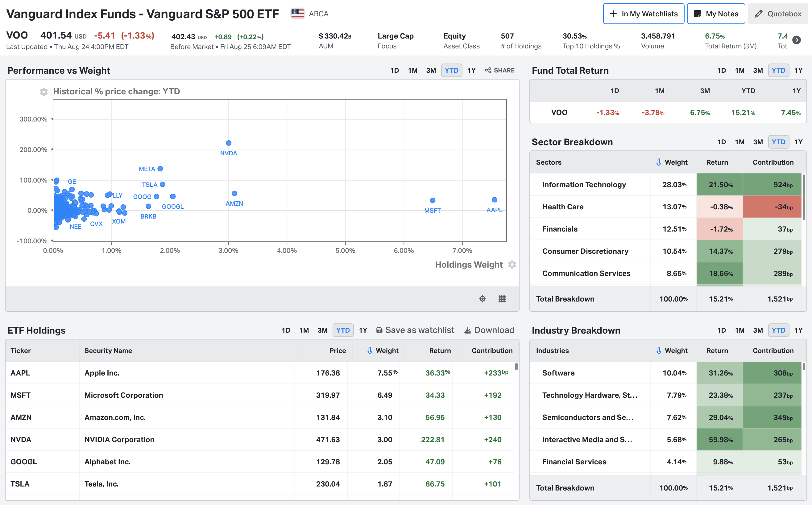This screenshot has width=812, height=505.
Task: Click the Industry Breakdown scrollbar
Action: point(804,366)
